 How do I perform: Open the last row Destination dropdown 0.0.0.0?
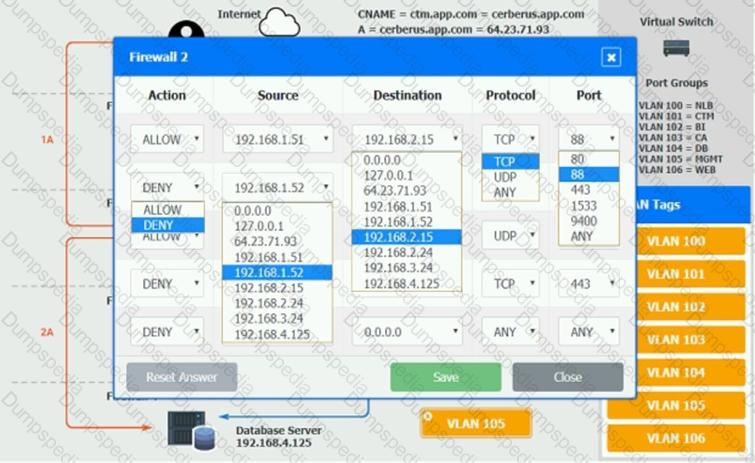point(406,332)
